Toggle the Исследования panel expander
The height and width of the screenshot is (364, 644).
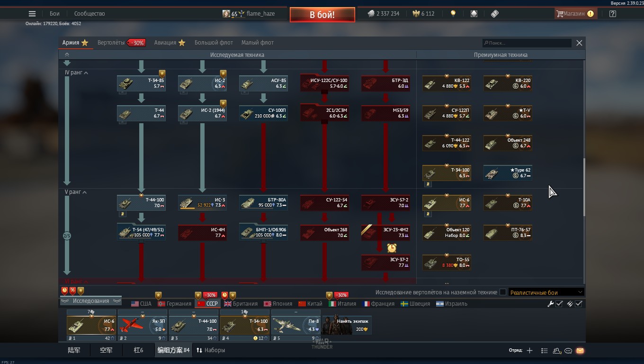(90, 301)
